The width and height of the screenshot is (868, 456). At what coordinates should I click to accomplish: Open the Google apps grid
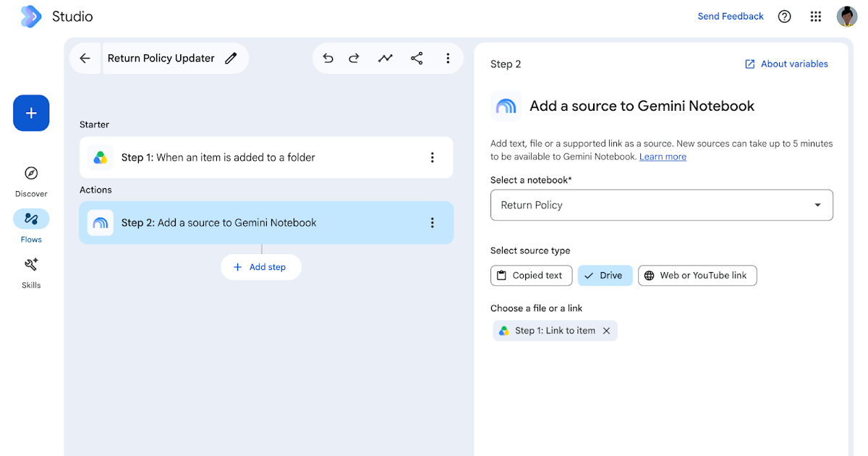(x=816, y=17)
